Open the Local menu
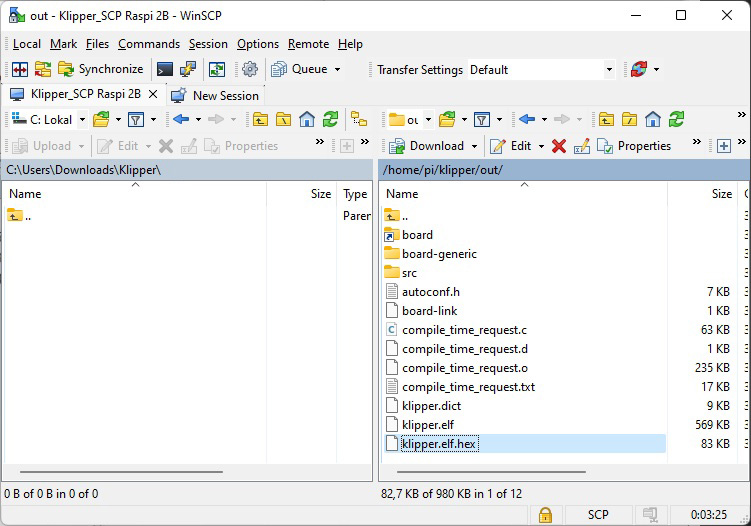 pos(27,44)
